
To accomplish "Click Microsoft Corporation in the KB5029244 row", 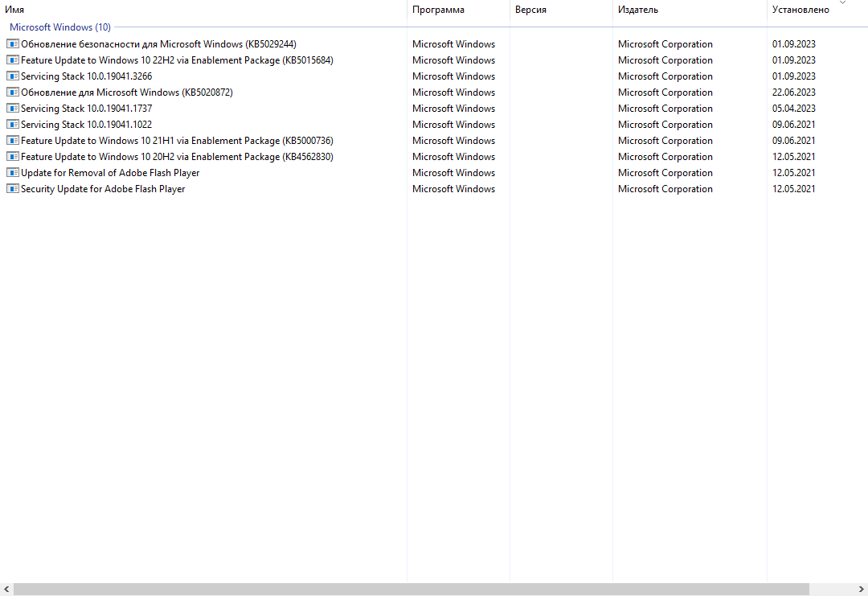I will click(x=665, y=43).
